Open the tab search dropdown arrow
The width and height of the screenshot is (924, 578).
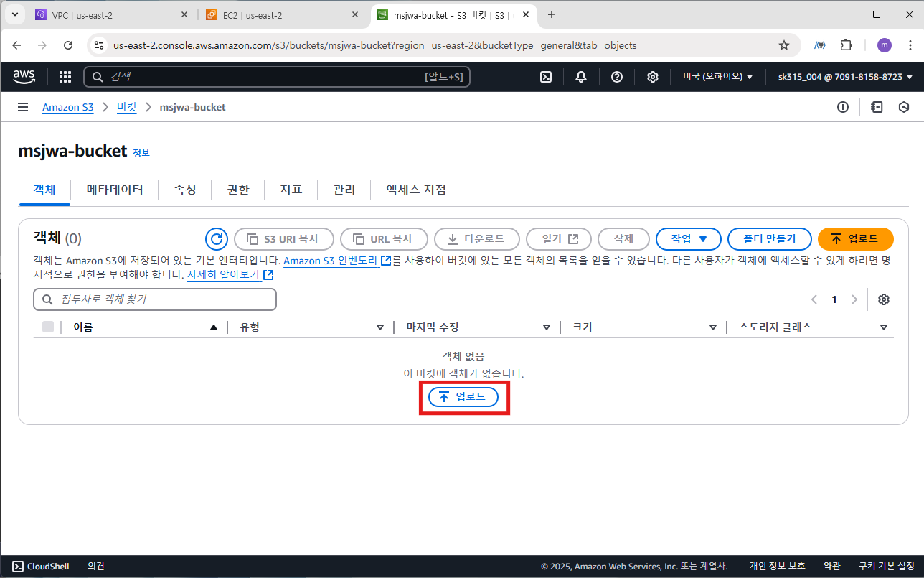coord(15,14)
